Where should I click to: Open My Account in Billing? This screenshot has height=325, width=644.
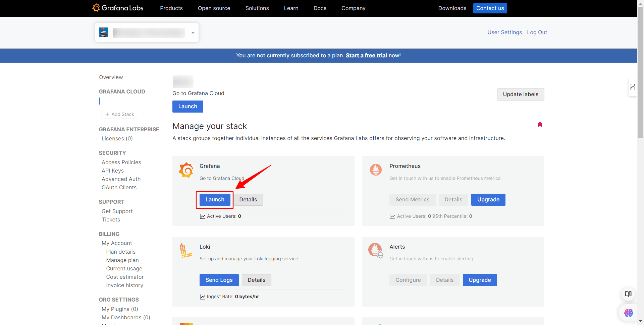(x=117, y=243)
